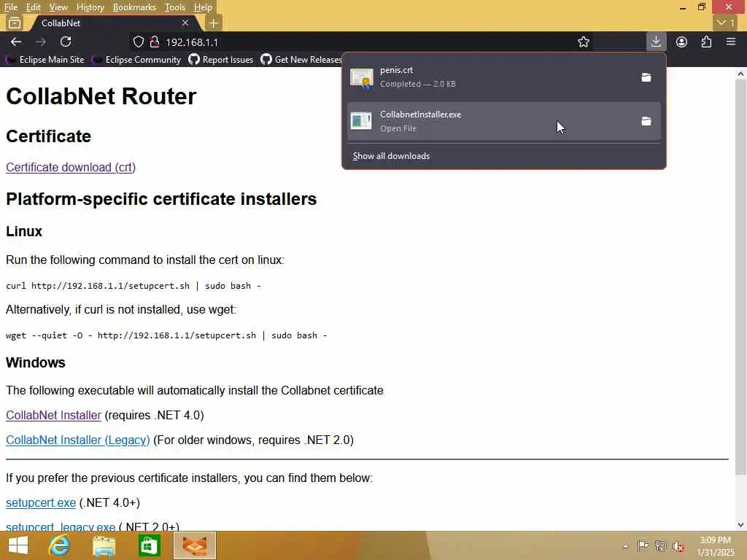Open Eclipse Community bookmark
Screen dimensions: 747x560
[137, 60]
